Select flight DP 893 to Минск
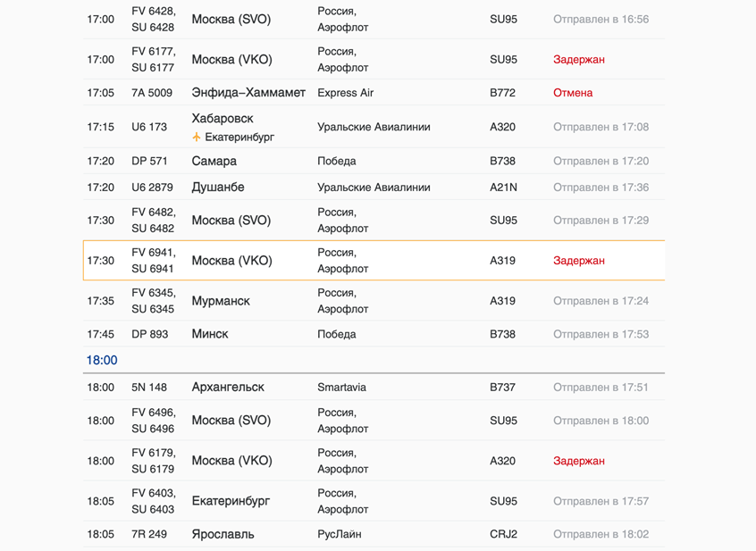Image resolution: width=756 pixels, height=551 pixels. coord(374,334)
